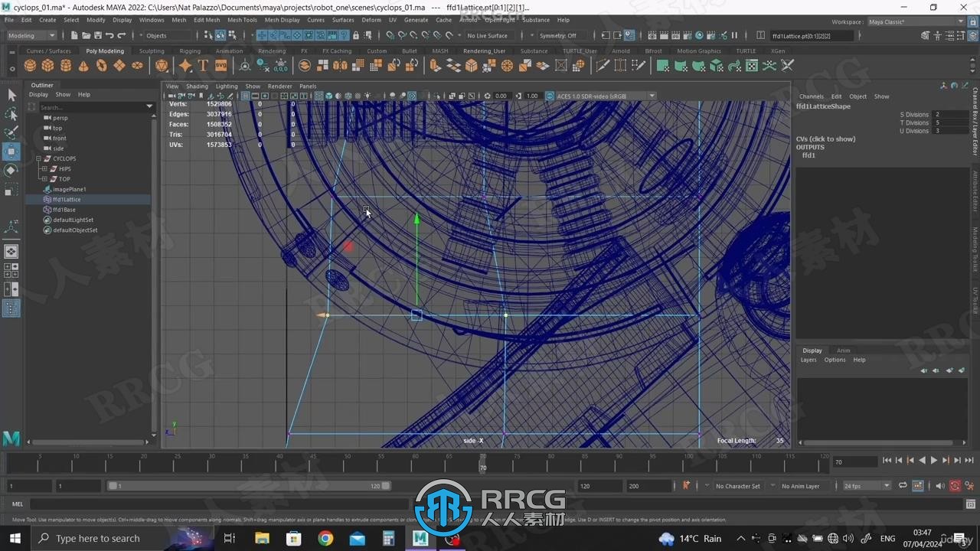Open the Deform menu
Viewport: 980px width, 551px height.
pyautogui.click(x=371, y=20)
